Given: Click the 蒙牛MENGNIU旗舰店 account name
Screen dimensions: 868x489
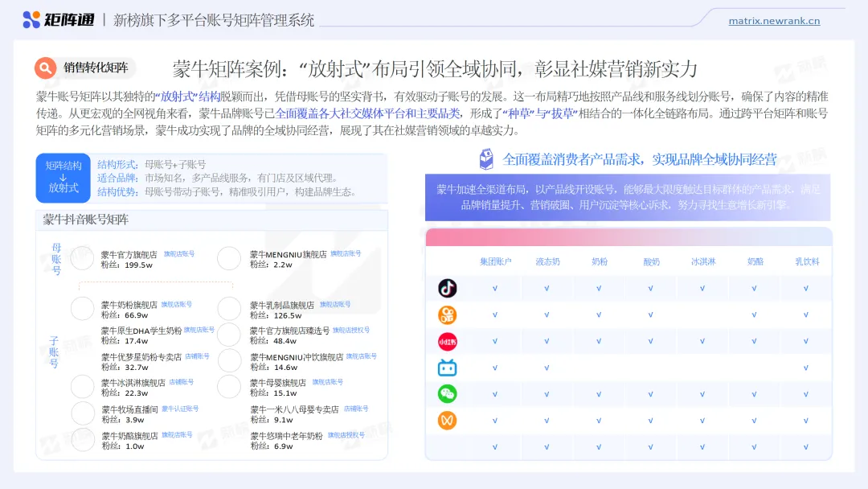Looking at the screenshot, I should tap(288, 255).
